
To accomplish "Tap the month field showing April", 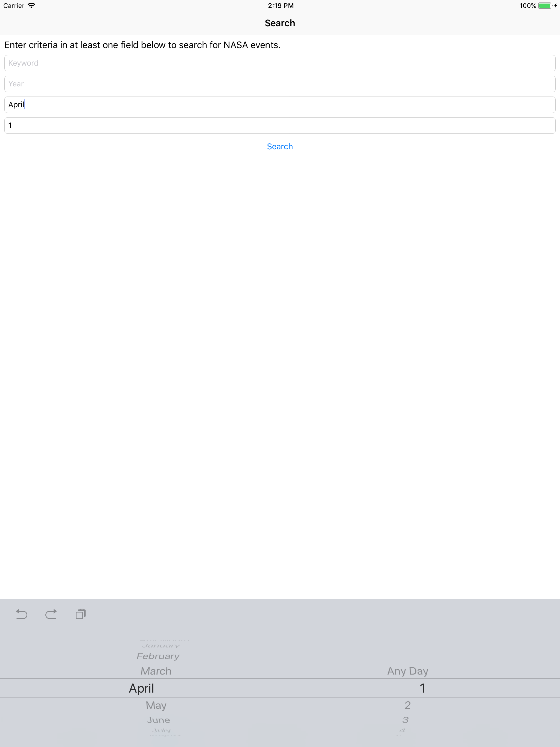I will coord(280,105).
